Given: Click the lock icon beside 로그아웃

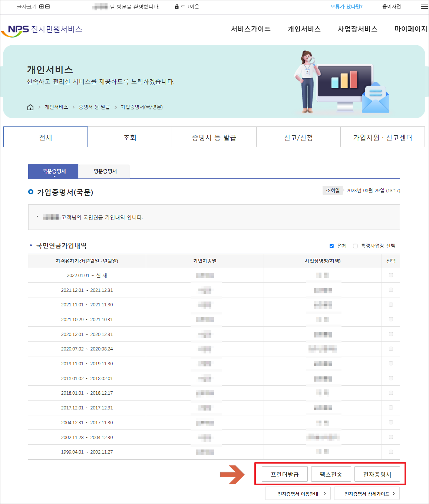Looking at the screenshot, I should 176,6.
